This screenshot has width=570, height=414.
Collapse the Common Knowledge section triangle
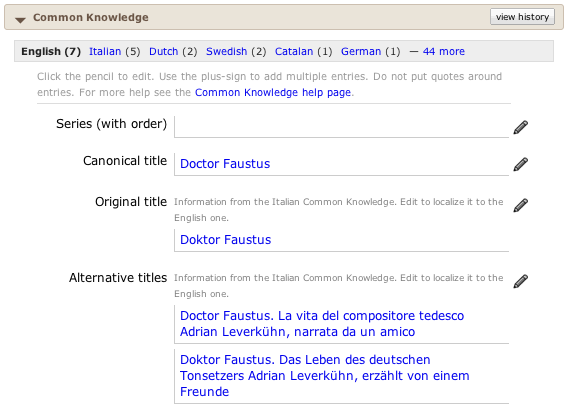pos(20,20)
